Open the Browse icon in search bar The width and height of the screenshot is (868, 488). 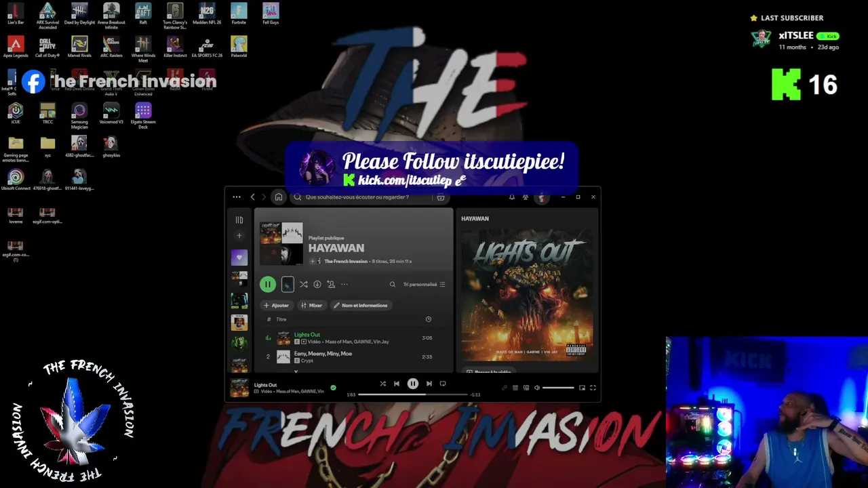441,197
